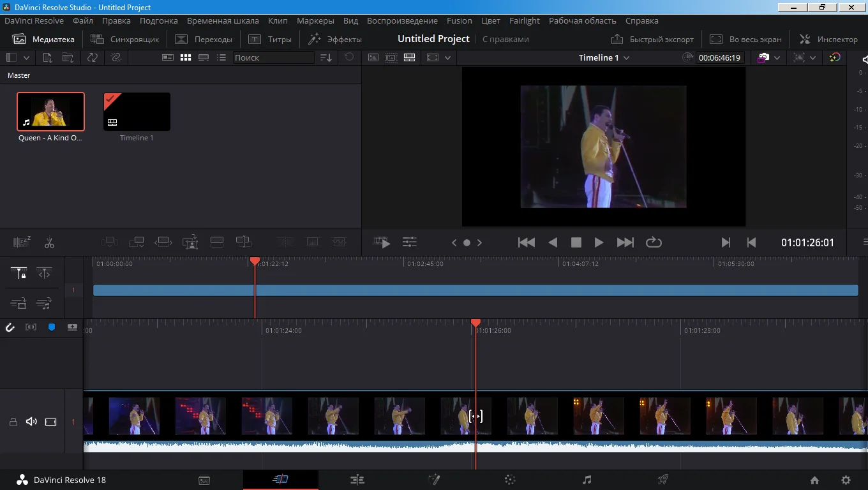Switch viewer to source clip mode
This screenshot has height=490, width=868.
[373, 57]
